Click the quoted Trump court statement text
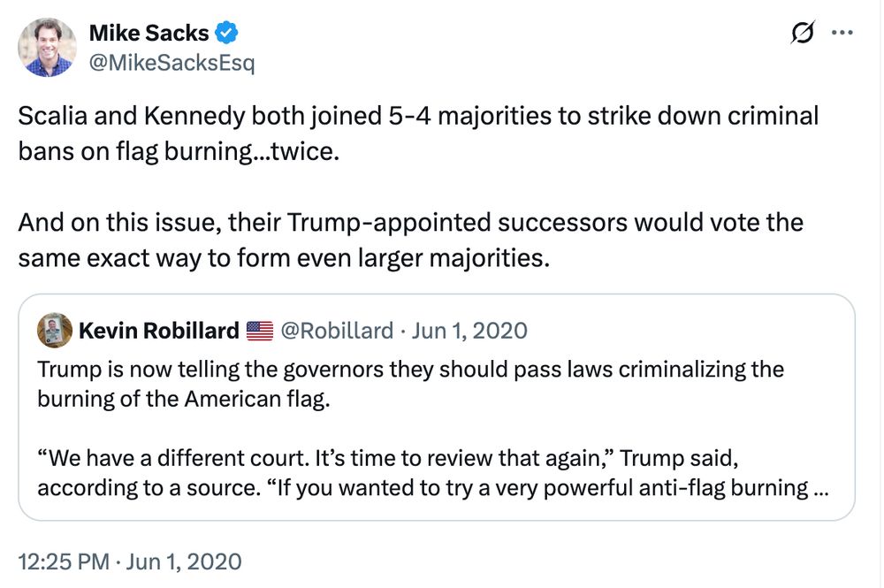Screen dimensions: 884x588 pyautogui.click(x=432, y=473)
